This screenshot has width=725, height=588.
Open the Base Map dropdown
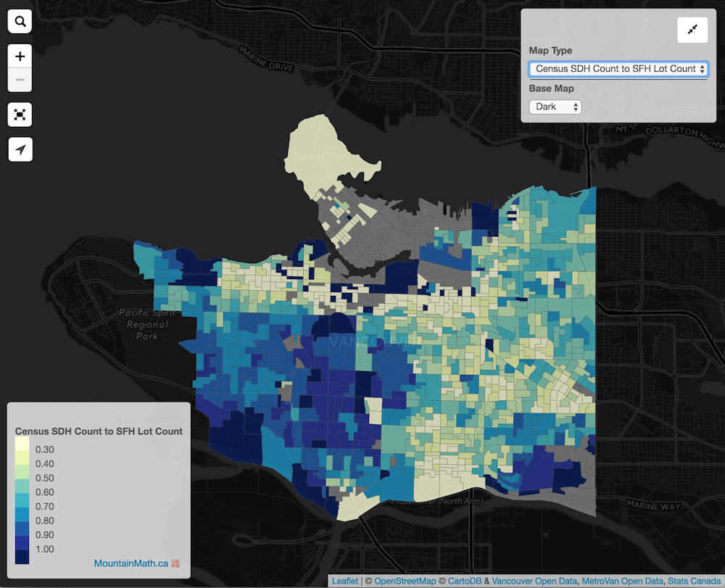pos(555,107)
